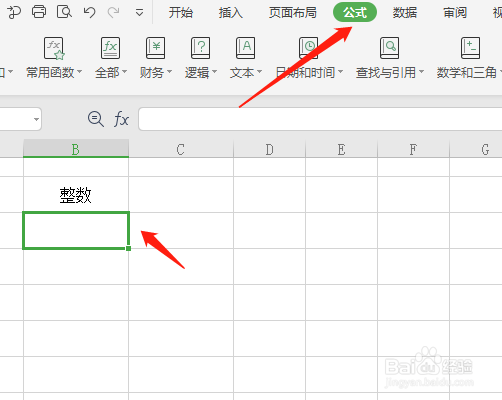Click the fx insert function icon
The image size is (502, 400).
(121, 119)
